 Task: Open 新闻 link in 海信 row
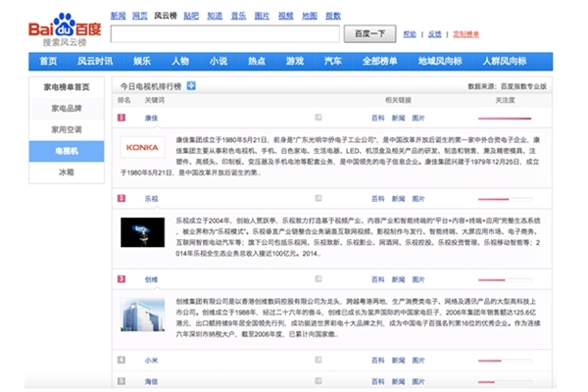tap(398, 381)
